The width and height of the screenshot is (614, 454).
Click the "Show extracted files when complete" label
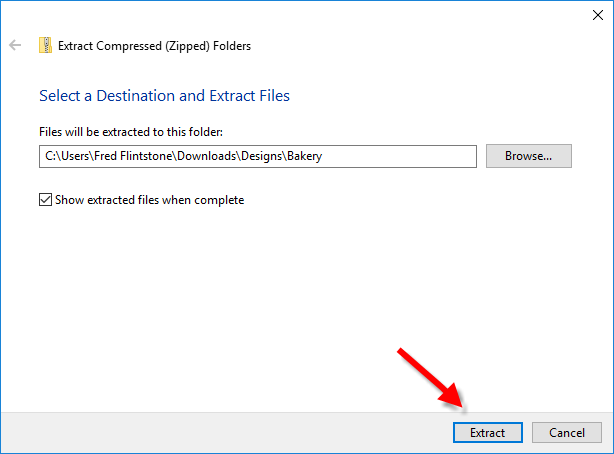coord(151,200)
